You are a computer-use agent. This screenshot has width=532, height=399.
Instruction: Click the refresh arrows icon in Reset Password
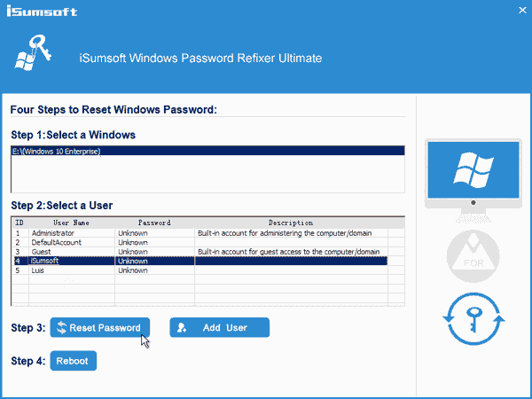pos(62,327)
